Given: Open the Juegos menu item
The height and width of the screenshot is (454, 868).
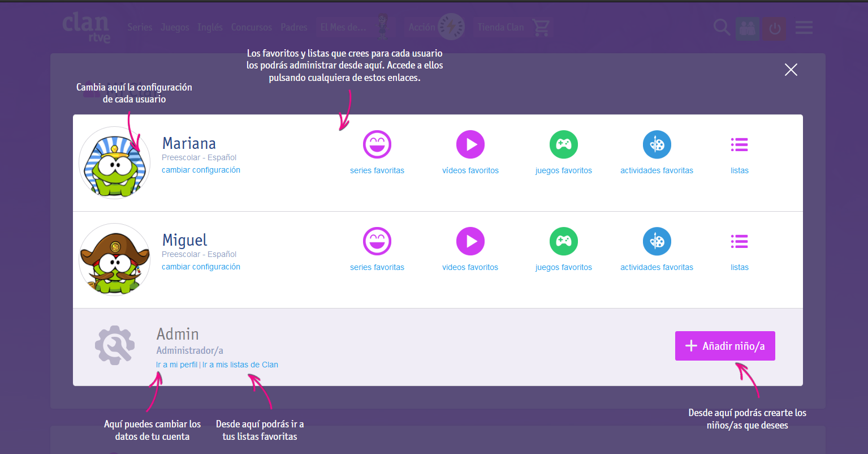Looking at the screenshot, I should tap(175, 27).
